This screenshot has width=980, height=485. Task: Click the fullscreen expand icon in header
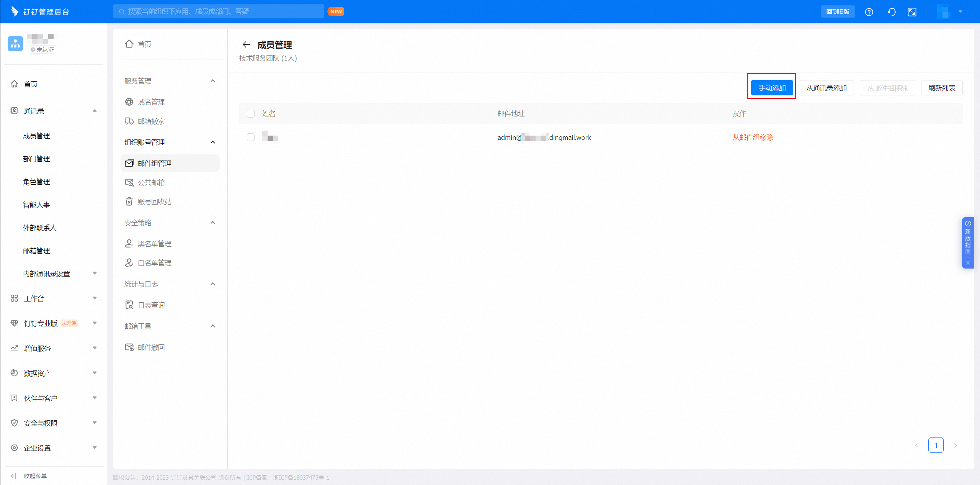coord(912,12)
